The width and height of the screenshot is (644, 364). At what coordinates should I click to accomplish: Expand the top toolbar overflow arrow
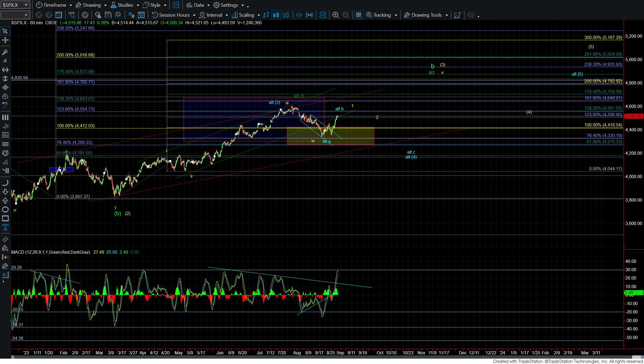coord(248,6)
